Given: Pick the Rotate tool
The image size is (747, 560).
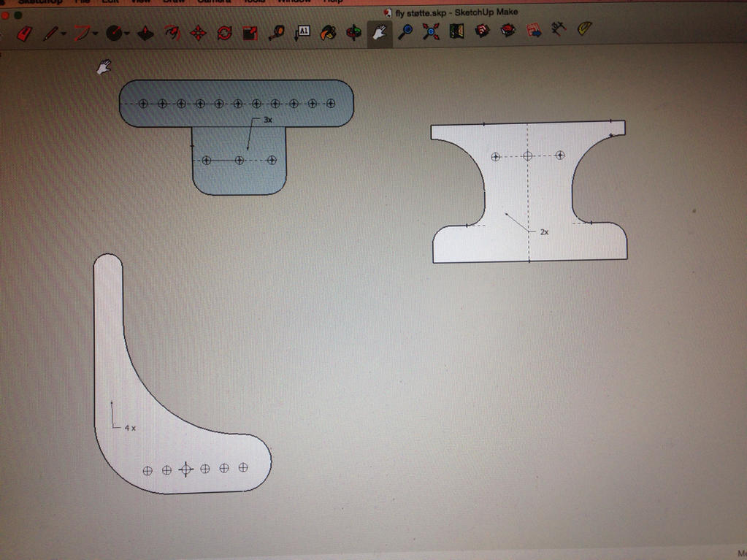Looking at the screenshot, I should point(224,33).
